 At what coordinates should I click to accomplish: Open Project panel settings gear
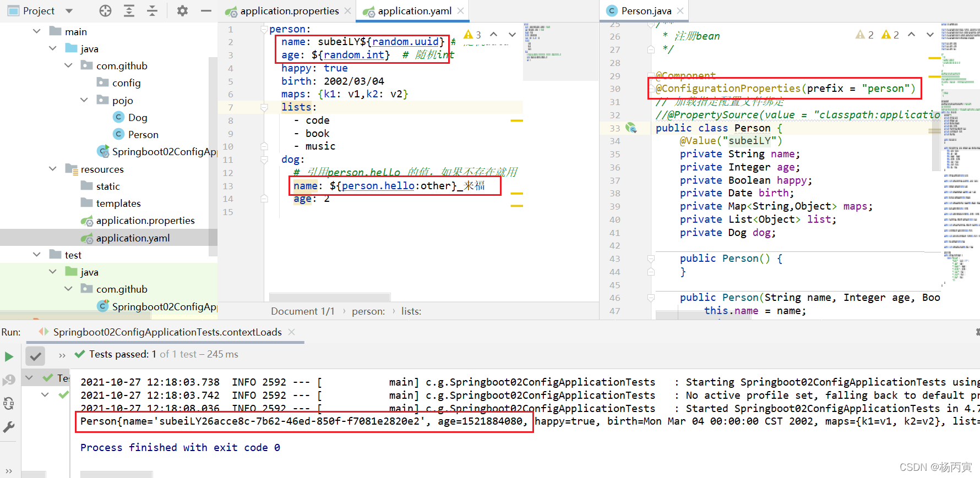(x=182, y=10)
